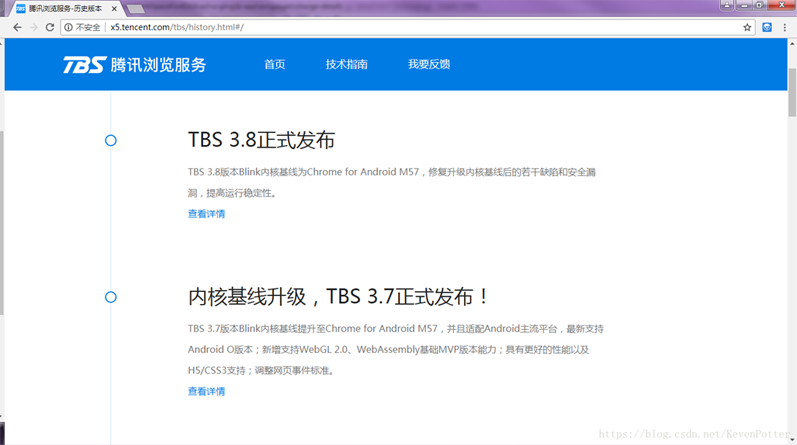Open a new tab button
The width and height of the screenshot is (797, 445).
(x=135, y=9)
